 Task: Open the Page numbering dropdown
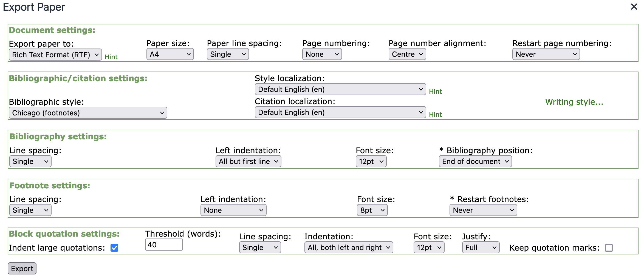[321, 54]
